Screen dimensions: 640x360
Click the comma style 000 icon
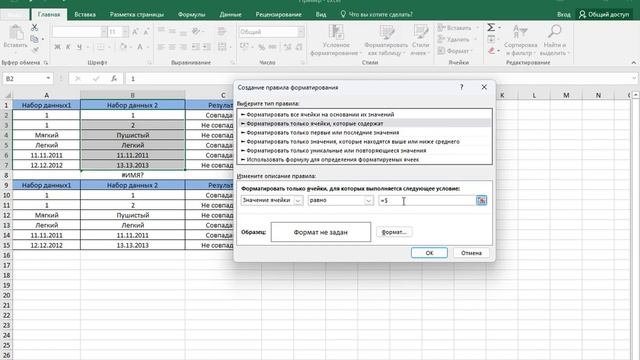[x=273, y=47]
